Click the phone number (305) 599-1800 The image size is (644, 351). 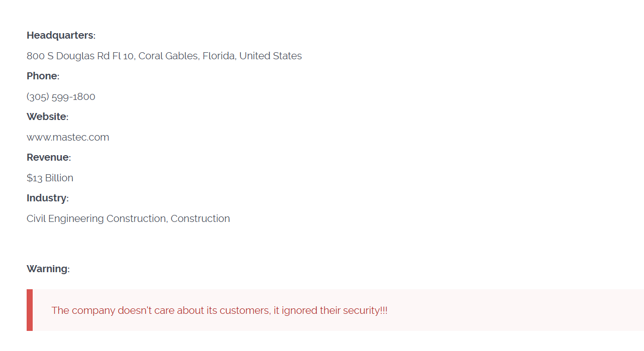click(x=61, y=96)
